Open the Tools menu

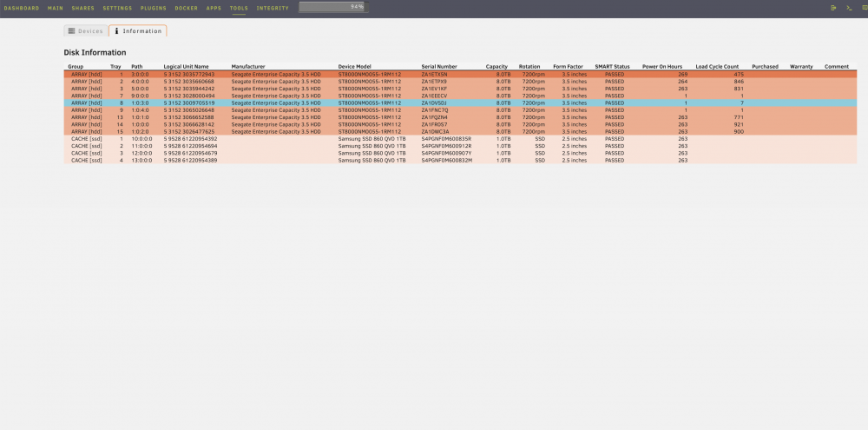point(240,9)
